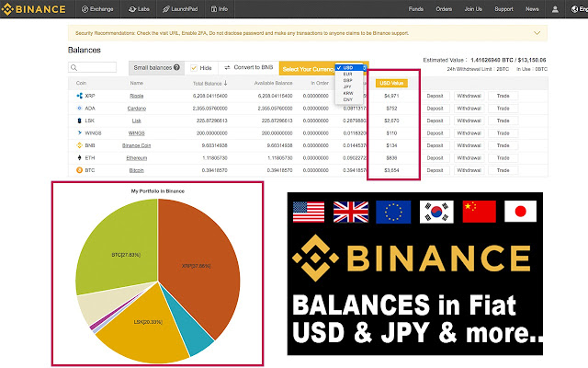Image resolution: width=588 pixels, height=368 pixels.
Task: Click the Select Your Currency label
Action: (x=308, y=69)
